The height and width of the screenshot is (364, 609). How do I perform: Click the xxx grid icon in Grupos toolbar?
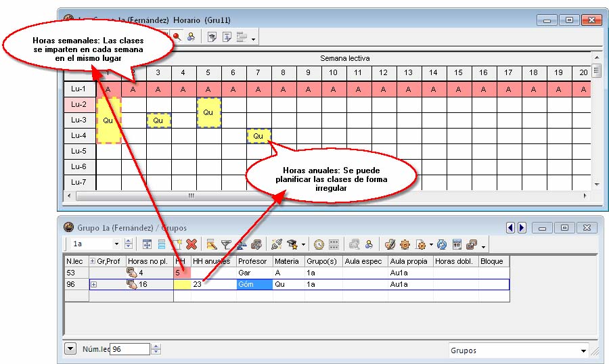(334, 244)
